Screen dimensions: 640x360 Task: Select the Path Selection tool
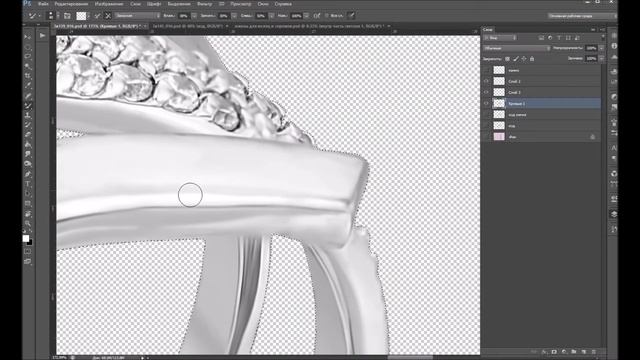28,193
